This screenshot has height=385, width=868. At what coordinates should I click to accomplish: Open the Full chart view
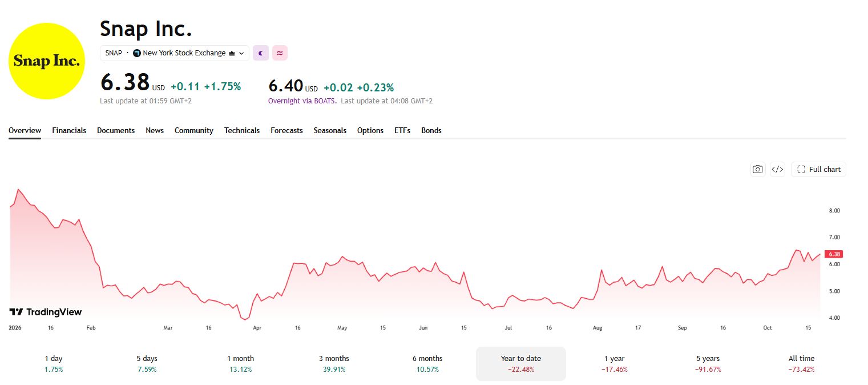coord(818,169)
